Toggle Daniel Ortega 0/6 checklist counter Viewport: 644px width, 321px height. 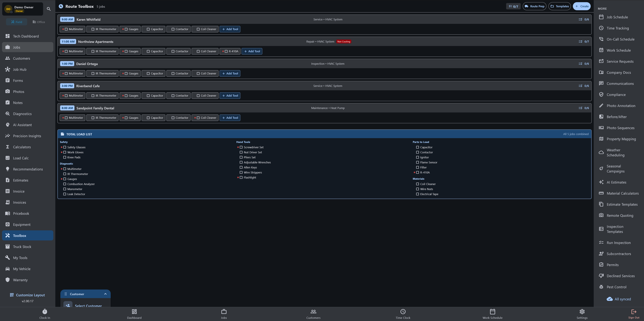point(584,64)
